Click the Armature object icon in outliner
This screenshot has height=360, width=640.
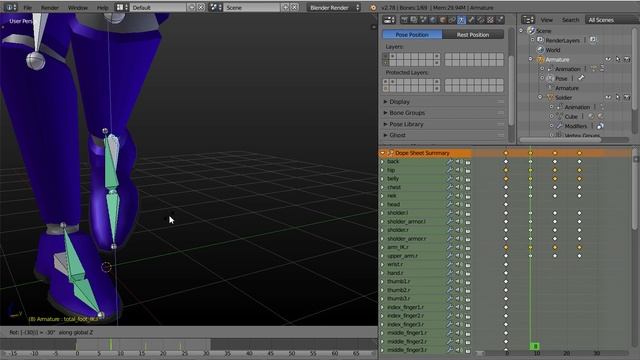(x=540, y=60)
